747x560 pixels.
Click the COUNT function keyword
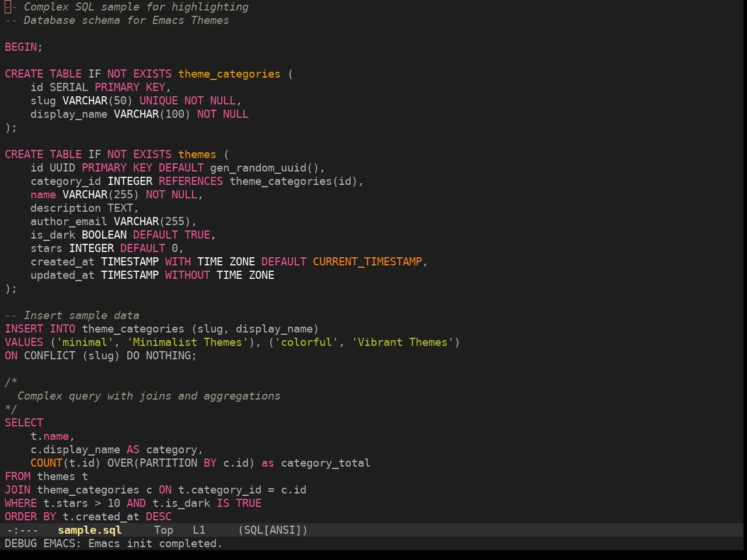pyautogui.click(x=47, y=463)
